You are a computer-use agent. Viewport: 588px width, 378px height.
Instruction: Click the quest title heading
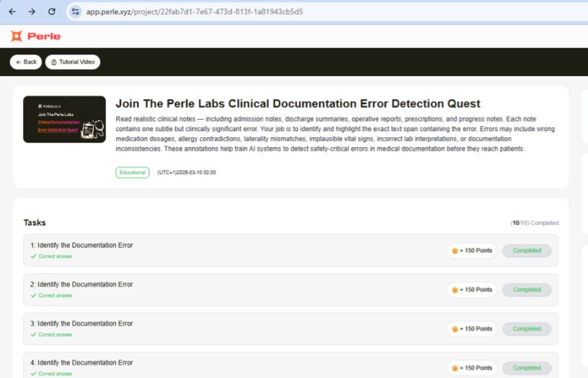(x=298, y=104)
